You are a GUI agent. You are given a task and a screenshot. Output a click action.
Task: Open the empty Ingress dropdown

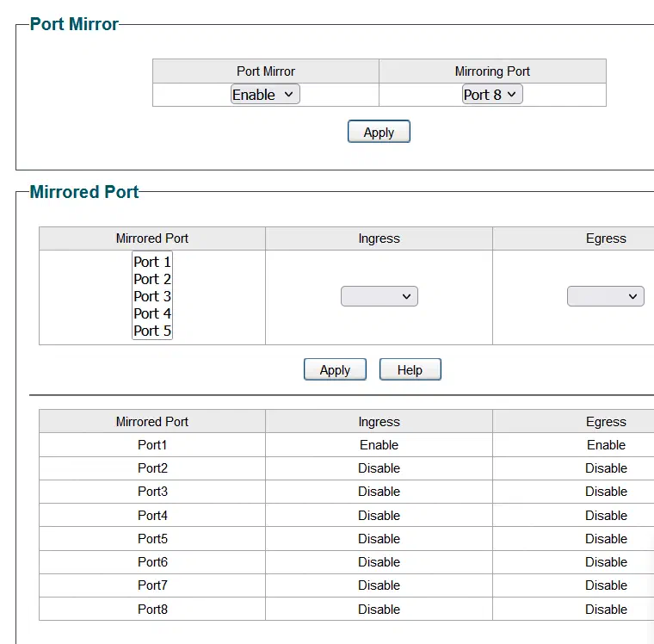379,296
